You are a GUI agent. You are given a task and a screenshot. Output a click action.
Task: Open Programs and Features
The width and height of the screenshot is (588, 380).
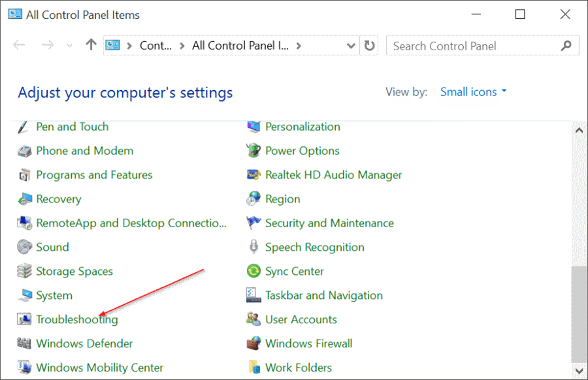tap(95, 175)
